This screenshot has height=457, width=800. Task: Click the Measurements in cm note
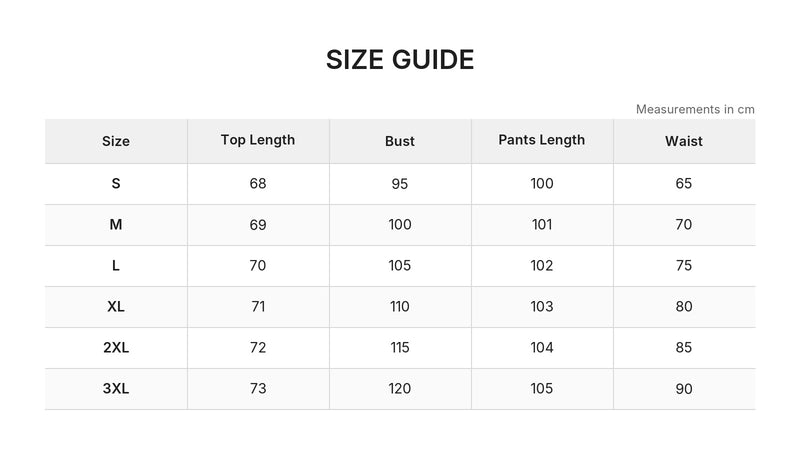pos(695,109)
